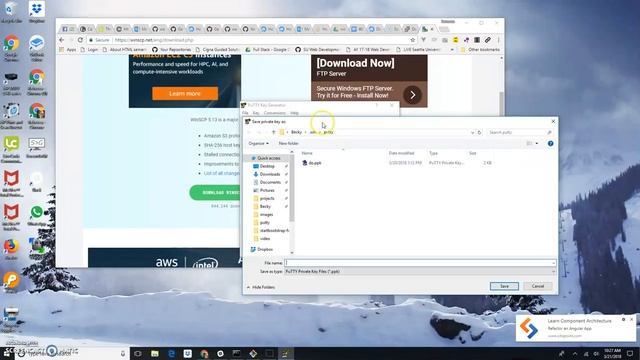Click the File name input field
This screenshot has height=360, width=640.
point(420,263)
